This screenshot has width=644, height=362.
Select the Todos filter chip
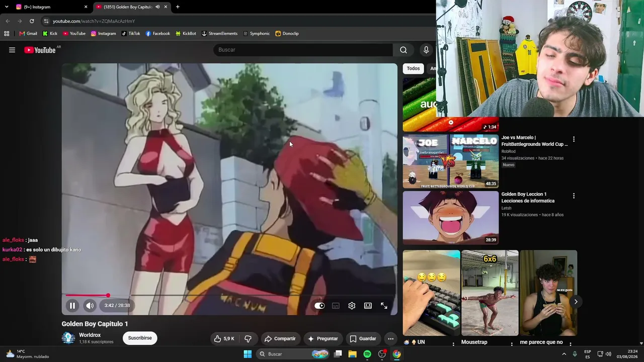coord(413,68)
